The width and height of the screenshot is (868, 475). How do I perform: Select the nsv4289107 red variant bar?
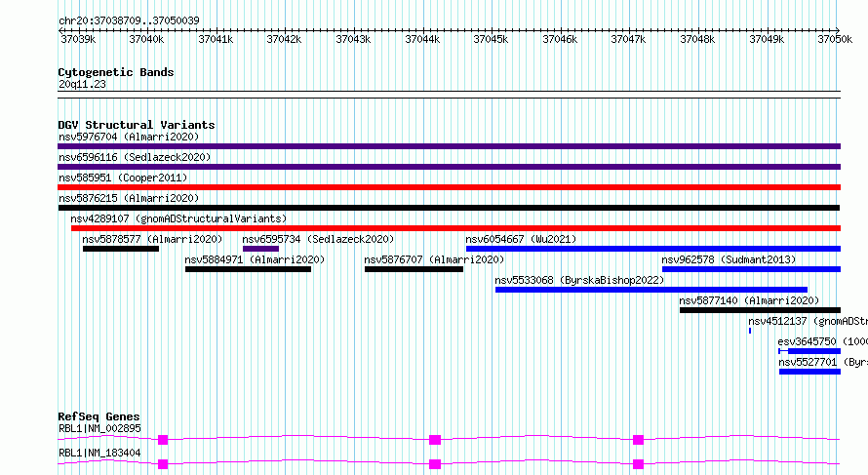pos(455,228)
